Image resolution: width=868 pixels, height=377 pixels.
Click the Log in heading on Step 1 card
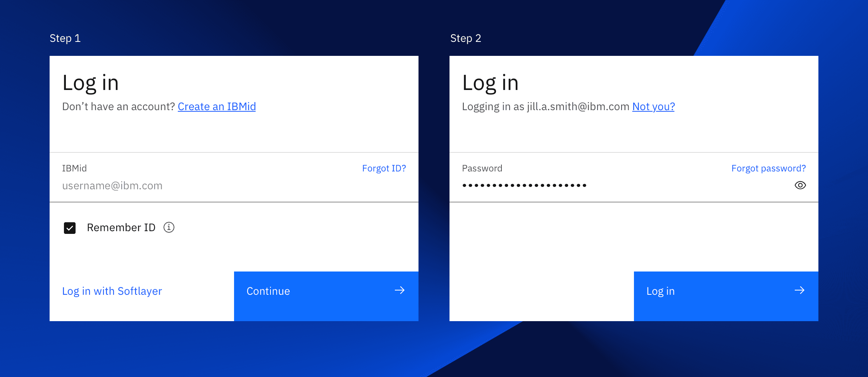[x=91, y=82]
